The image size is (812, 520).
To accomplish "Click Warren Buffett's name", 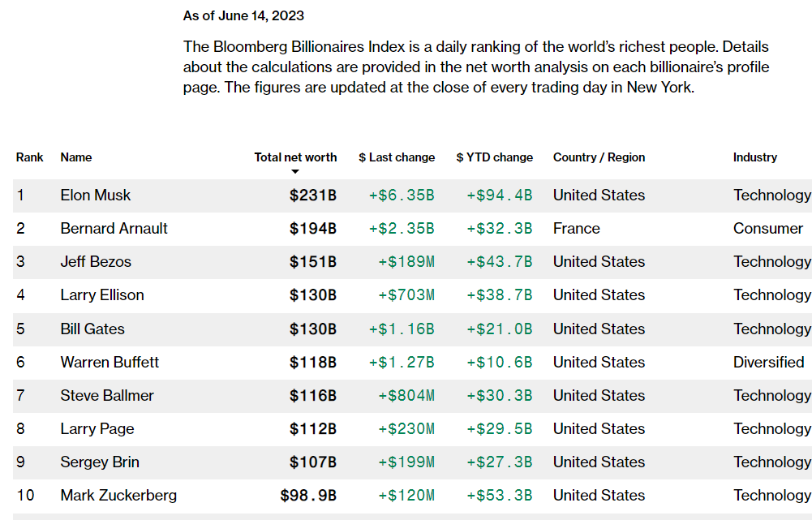I will 110,362.
